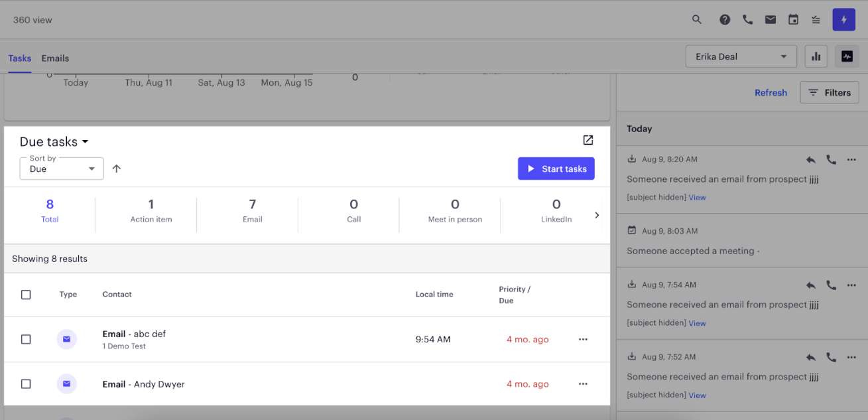This screenshot has width=868, height=420.
Task: Tick the select-all checkbox in table header
Action: (x=26, y=295)
